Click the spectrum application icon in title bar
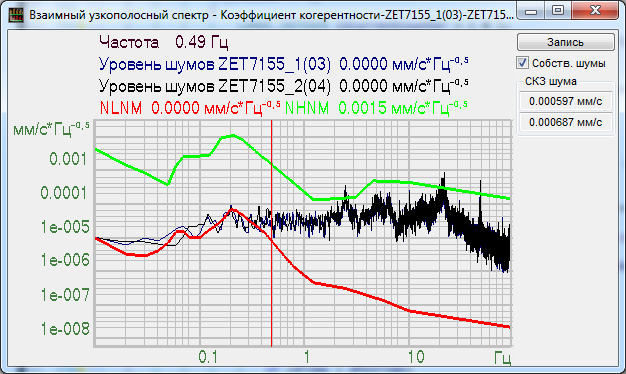626x374 pixels. point(16,15)
